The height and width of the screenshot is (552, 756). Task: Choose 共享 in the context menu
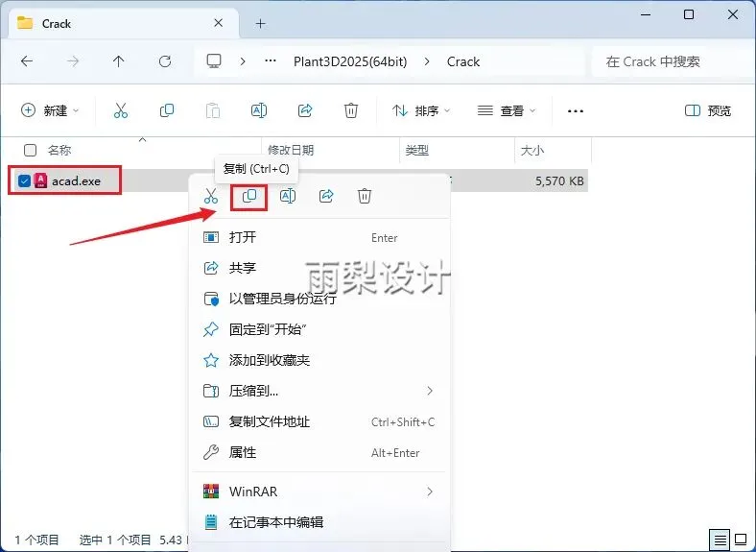click(319, 268)
